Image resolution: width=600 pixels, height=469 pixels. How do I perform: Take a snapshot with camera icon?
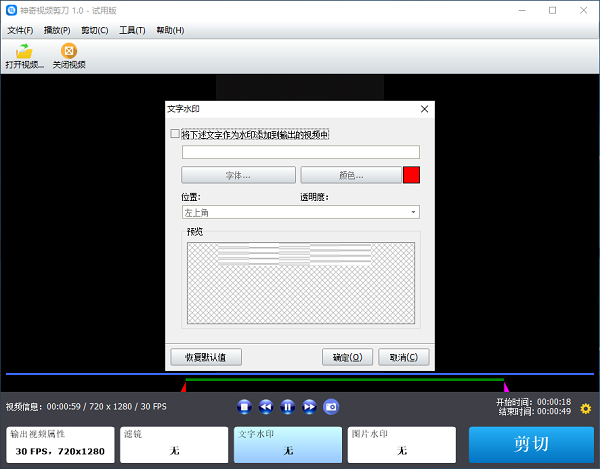pyautogui.click(x=331, y=406)
